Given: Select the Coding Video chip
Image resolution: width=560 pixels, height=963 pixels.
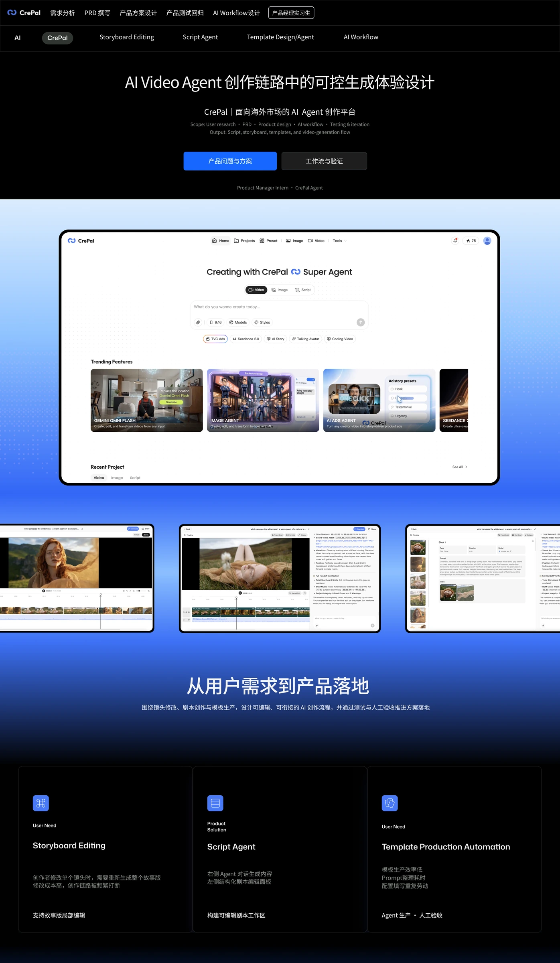Looking at the screenshot, I should (x=340, y=339).
